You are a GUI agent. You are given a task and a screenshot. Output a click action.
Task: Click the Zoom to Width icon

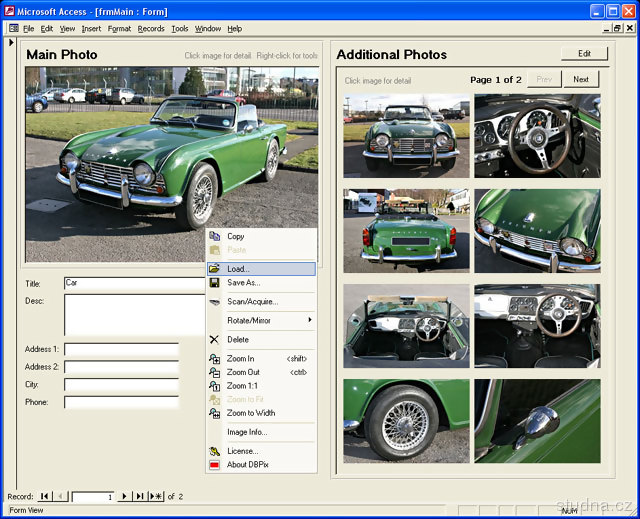coord(214,413)
